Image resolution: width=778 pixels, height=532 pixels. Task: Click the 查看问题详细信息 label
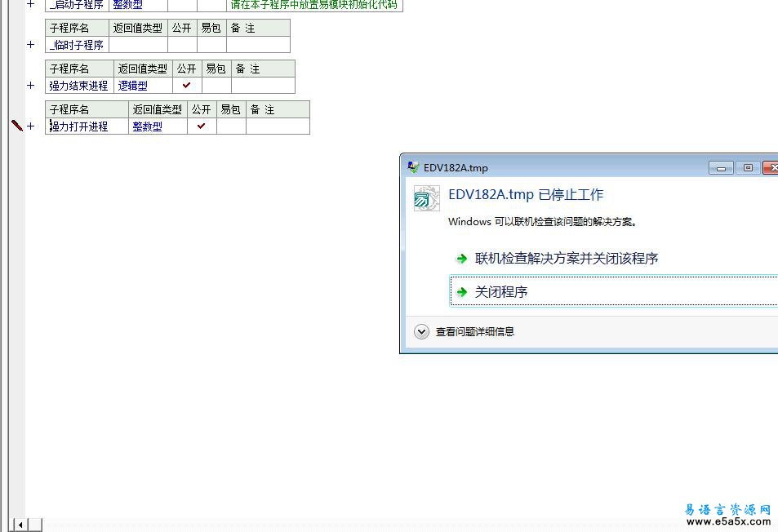475,332
